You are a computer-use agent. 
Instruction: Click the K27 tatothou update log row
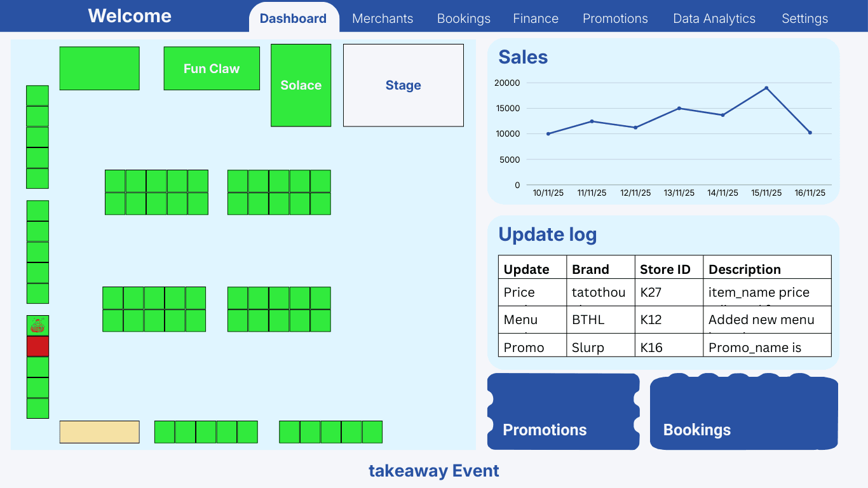664,292
